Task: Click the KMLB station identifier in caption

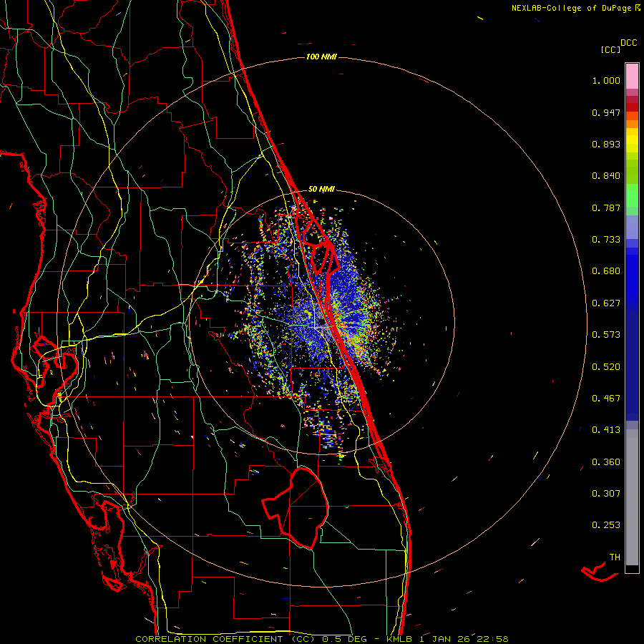Action: click(401, 639)
